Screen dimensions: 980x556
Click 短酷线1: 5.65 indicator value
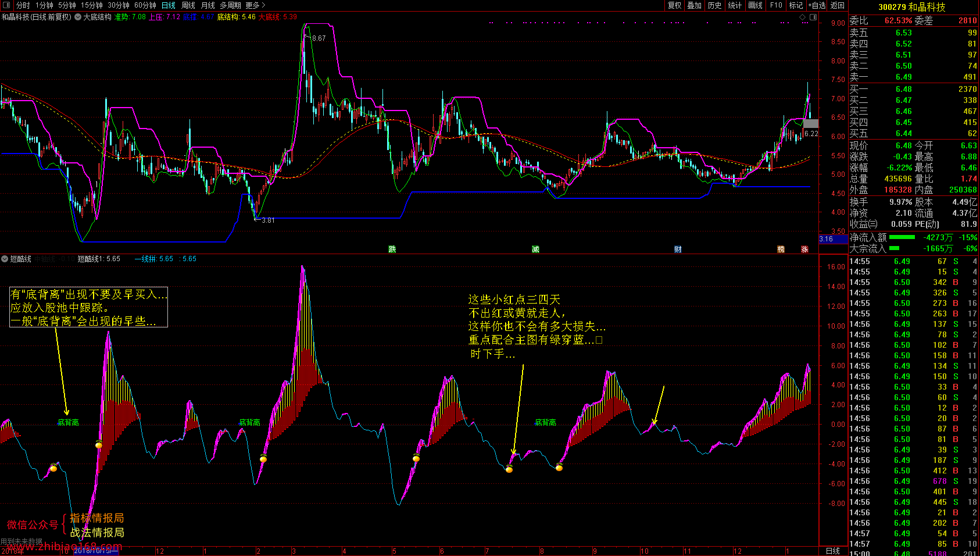[99, 259]
